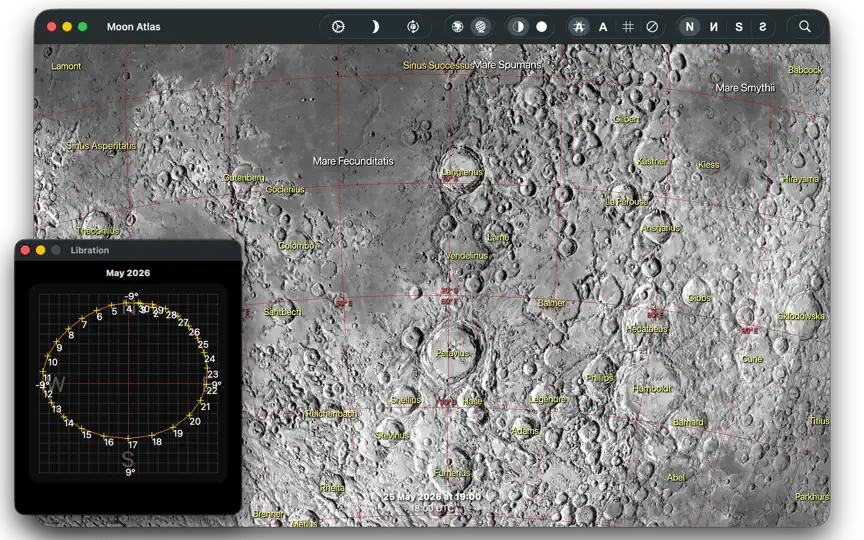The width and height of the screenshot is (864, 540).
Task: Select the S south-up orientation
Action: 739,26
